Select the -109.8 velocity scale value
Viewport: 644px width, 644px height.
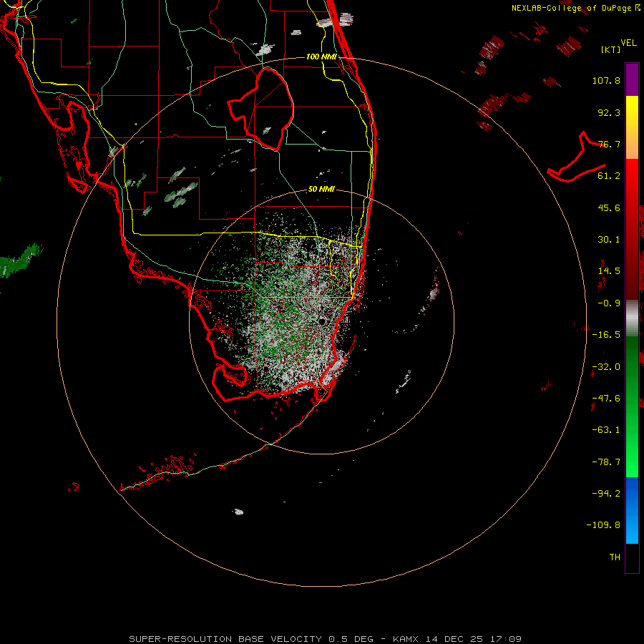coord(603,525)
